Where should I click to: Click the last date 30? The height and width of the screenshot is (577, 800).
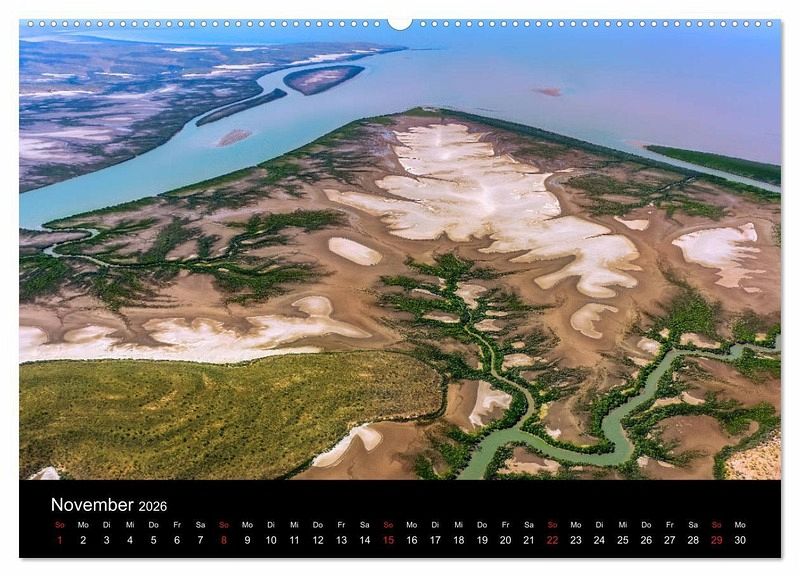[x=740, y=540]
